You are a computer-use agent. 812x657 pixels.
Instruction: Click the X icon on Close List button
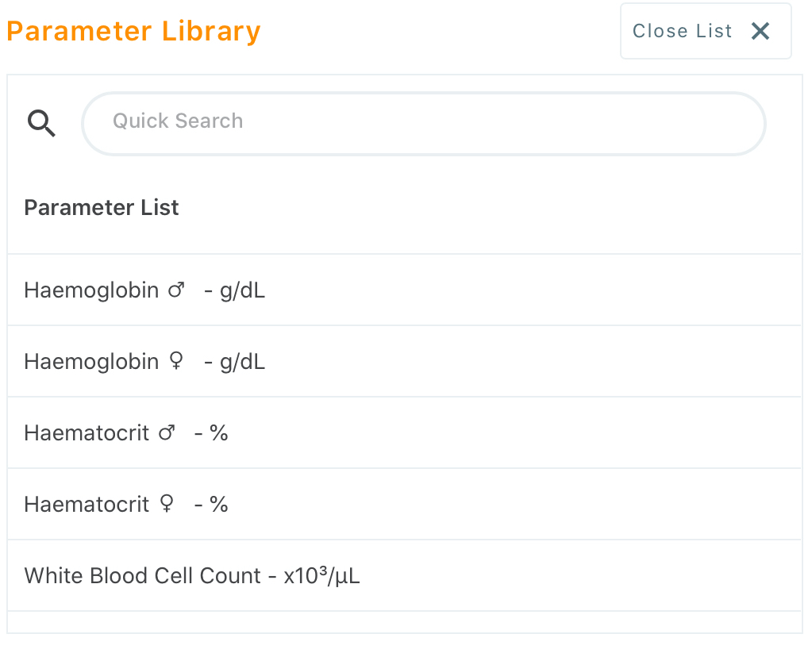click(x=760, y=31)
